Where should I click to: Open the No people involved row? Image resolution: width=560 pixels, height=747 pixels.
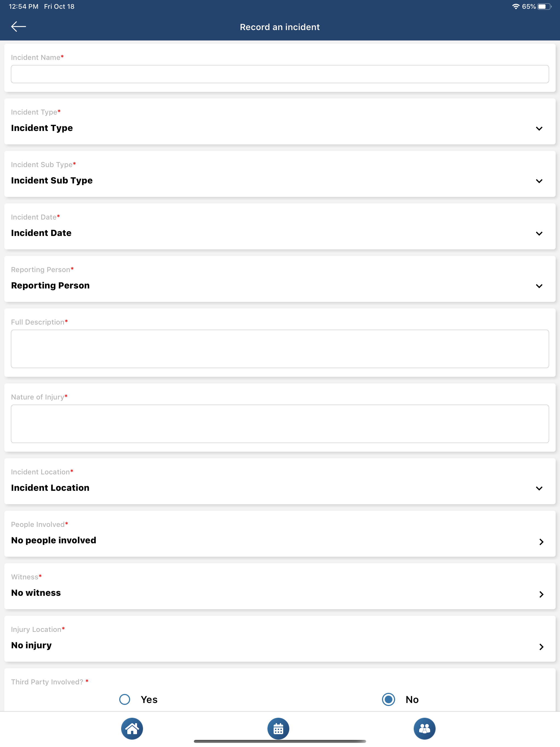[x=280, y=534]
